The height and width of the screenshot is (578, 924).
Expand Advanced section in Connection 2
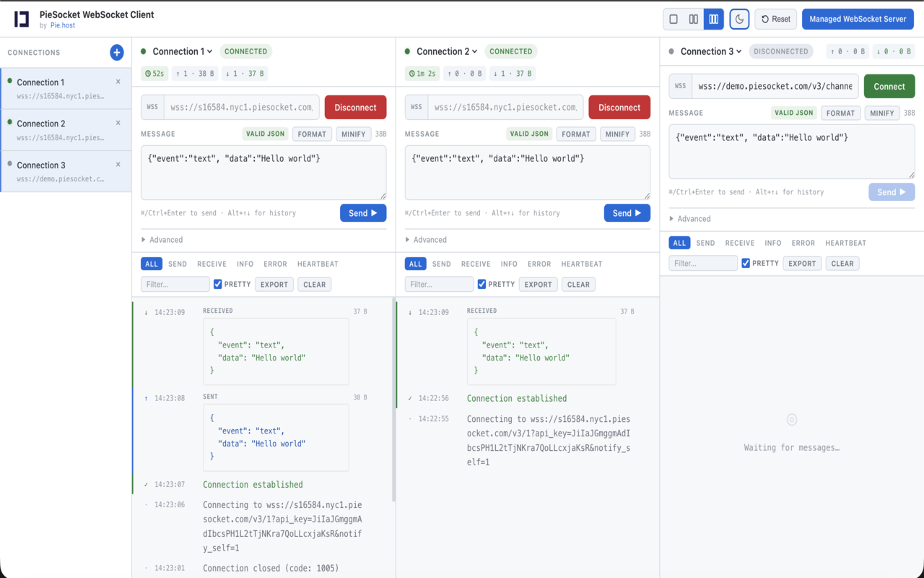pos(427,240)
